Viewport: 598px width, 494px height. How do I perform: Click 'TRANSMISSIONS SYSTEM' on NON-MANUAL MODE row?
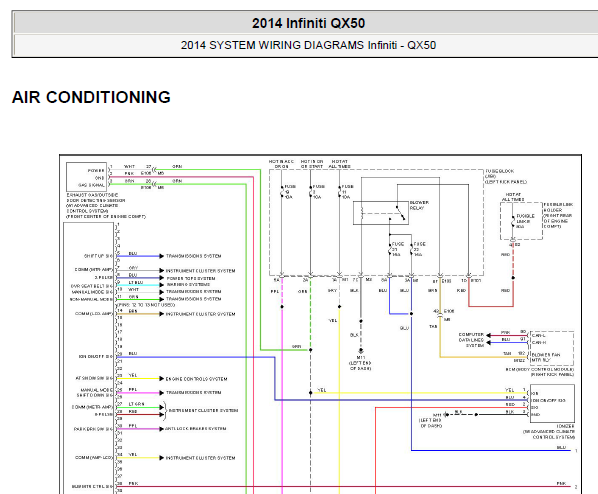coord(194,299)
